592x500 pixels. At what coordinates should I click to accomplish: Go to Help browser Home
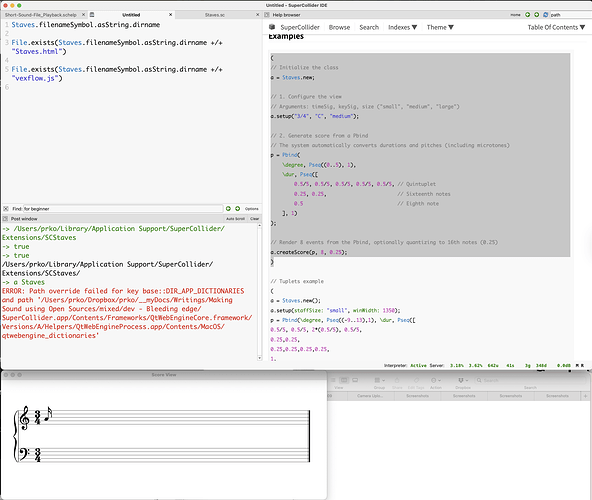pyautogui.click(x=515, y=15)
